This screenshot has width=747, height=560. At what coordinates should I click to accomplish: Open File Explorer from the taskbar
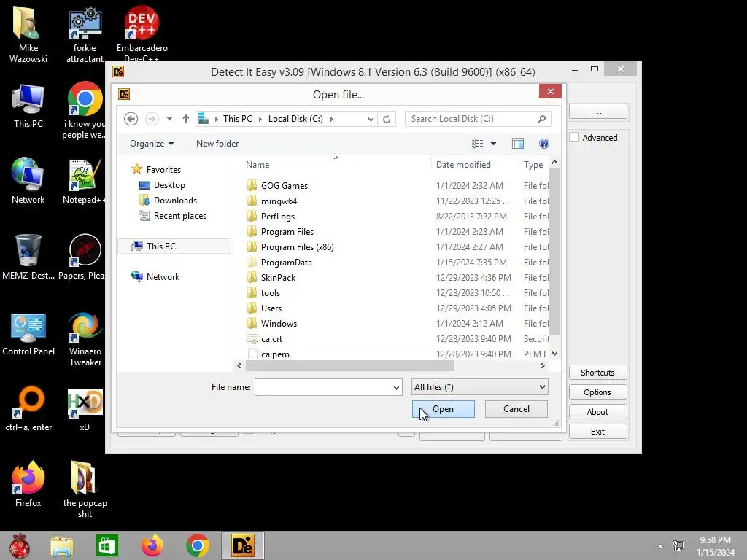(x=62, y=545)
